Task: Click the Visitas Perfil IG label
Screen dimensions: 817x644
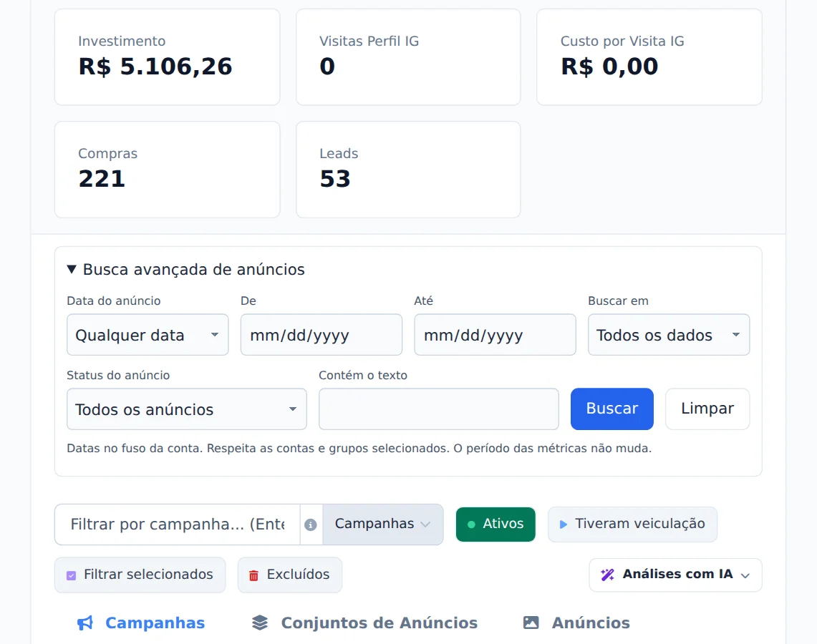Action: coord(369,41)
